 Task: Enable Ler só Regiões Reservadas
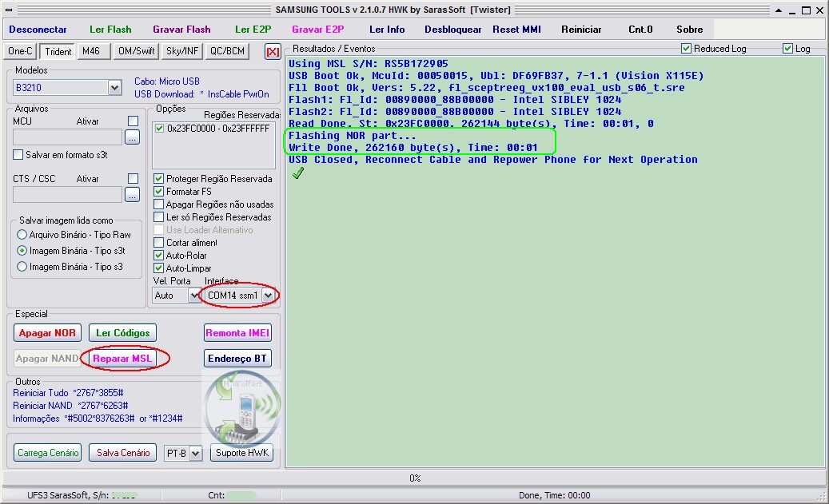pyautogui.click(x=158, y=216)
